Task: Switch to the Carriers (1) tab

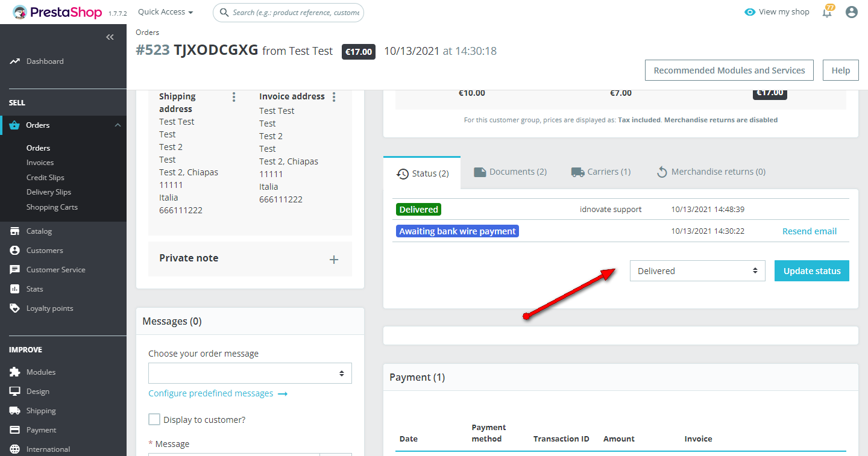Action: click(601, 172)
